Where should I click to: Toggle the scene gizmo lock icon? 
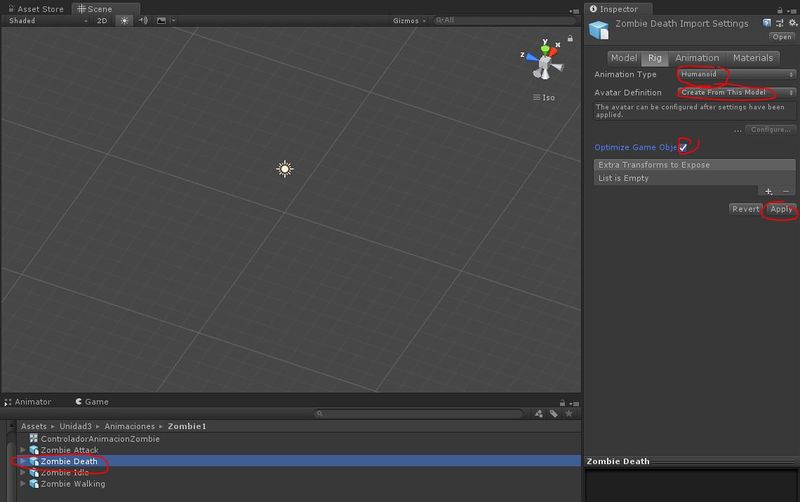tap(570, 39)
